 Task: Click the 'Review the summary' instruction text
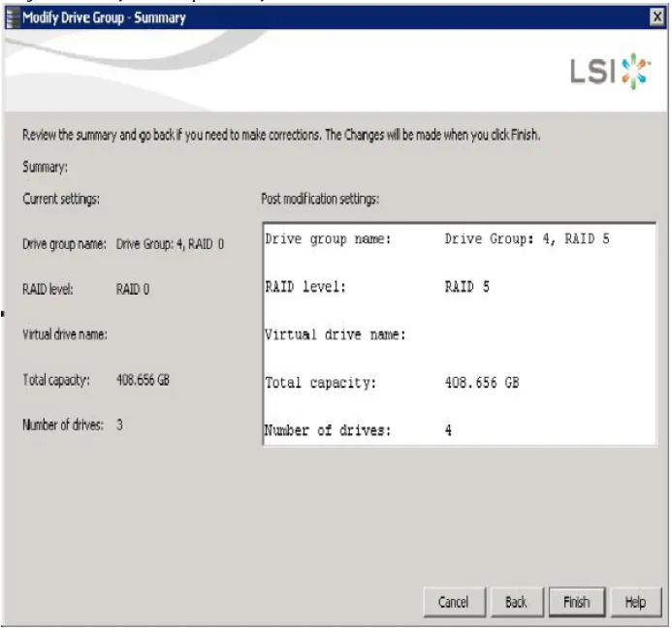click(x=280, y=135)
